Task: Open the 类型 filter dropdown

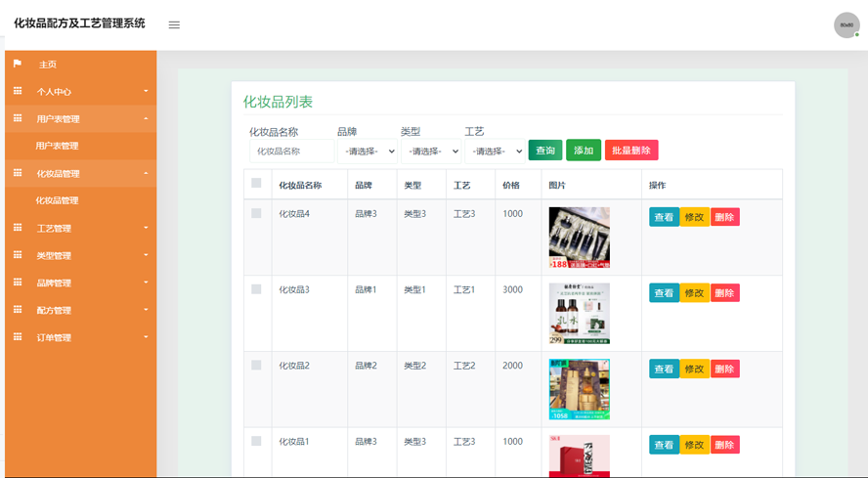Action: click(431, 152)
